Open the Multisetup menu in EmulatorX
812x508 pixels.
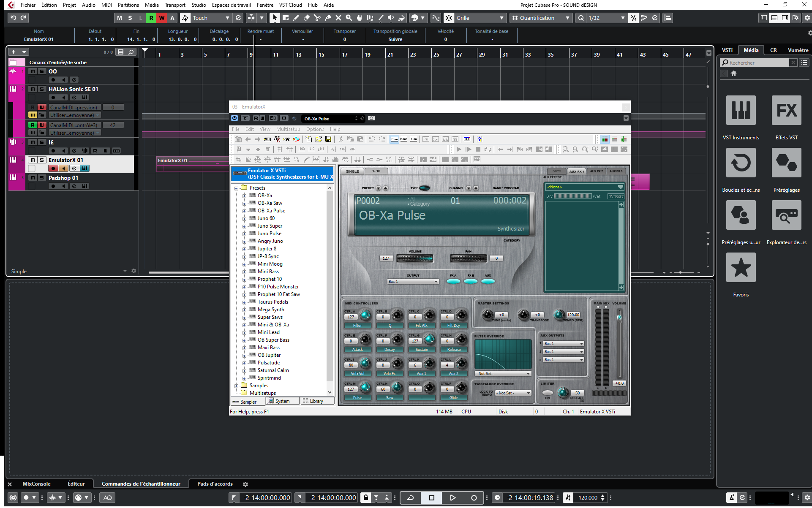tap(288, 129)
